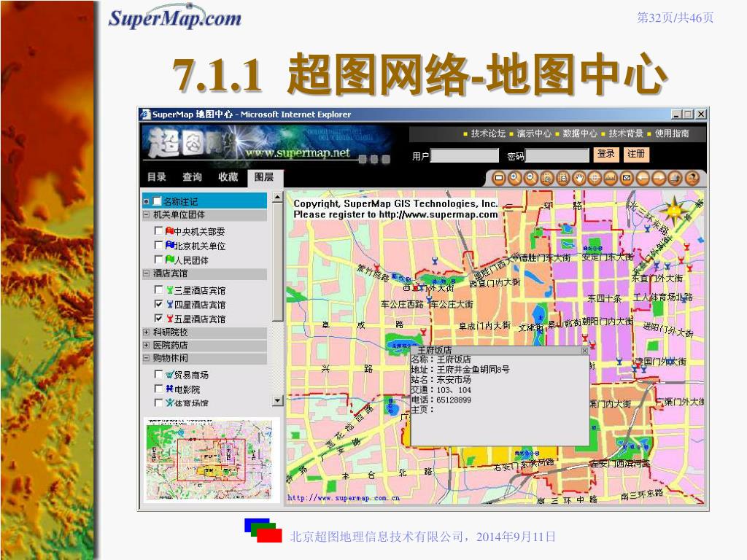This screenshot has height=560, width=747.
Task: Click the page zoom-out tool icon
Action: pos(563,179)
